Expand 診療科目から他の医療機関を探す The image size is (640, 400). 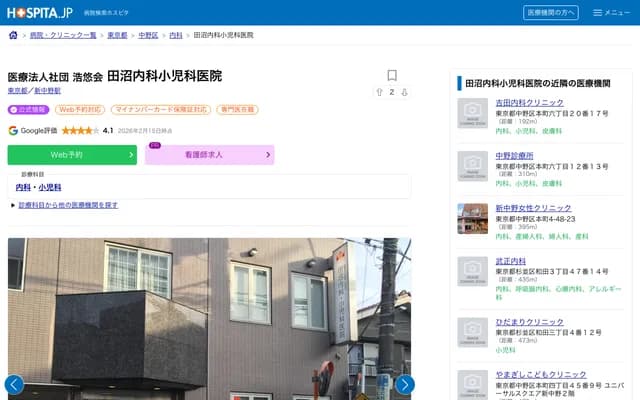click(x=68, y=205)
